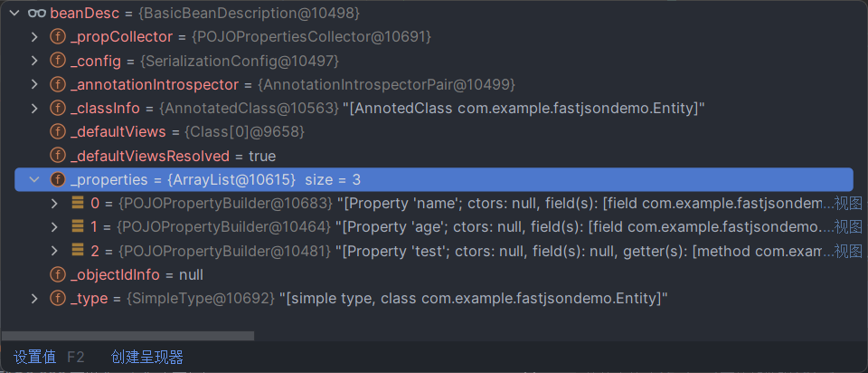Click the horizontal scrollbar thumb

click(x=127, y=336)
